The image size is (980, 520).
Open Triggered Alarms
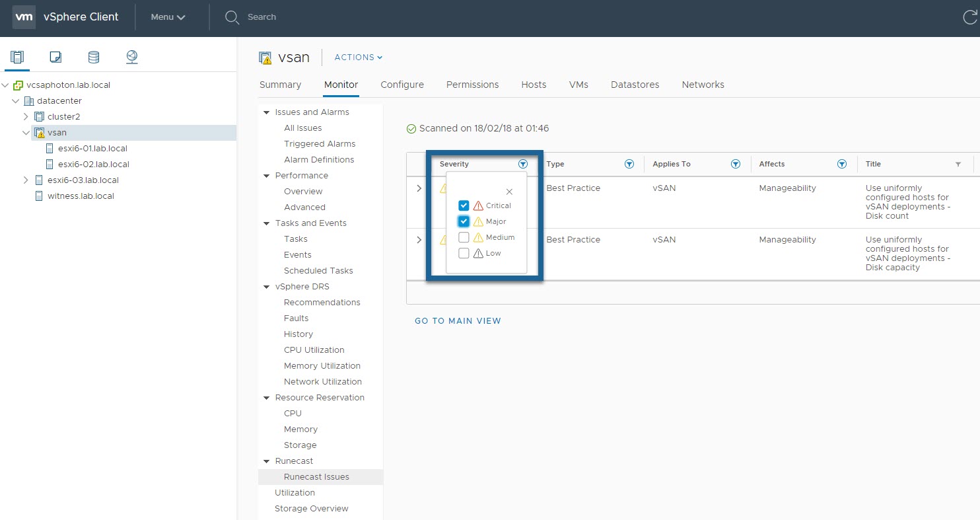point(320,144)
